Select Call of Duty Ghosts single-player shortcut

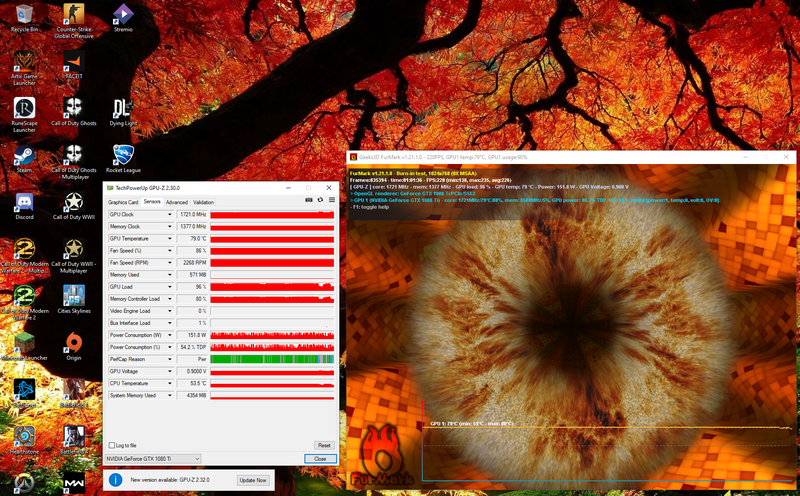coord(73,112)
